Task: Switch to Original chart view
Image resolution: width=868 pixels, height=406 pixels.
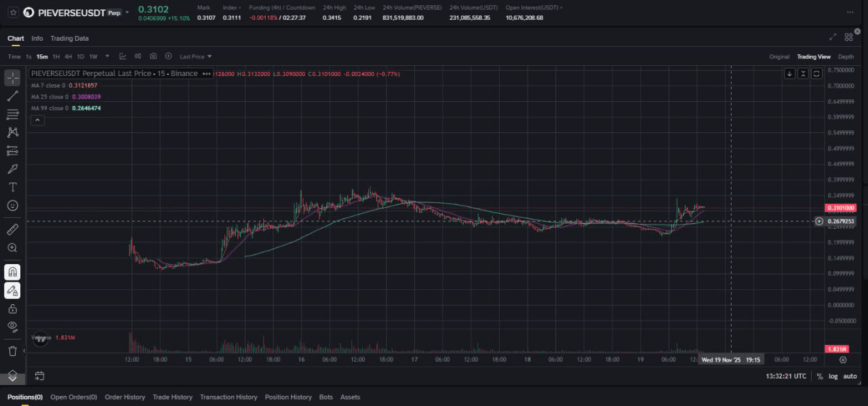Action: (779, 57)
